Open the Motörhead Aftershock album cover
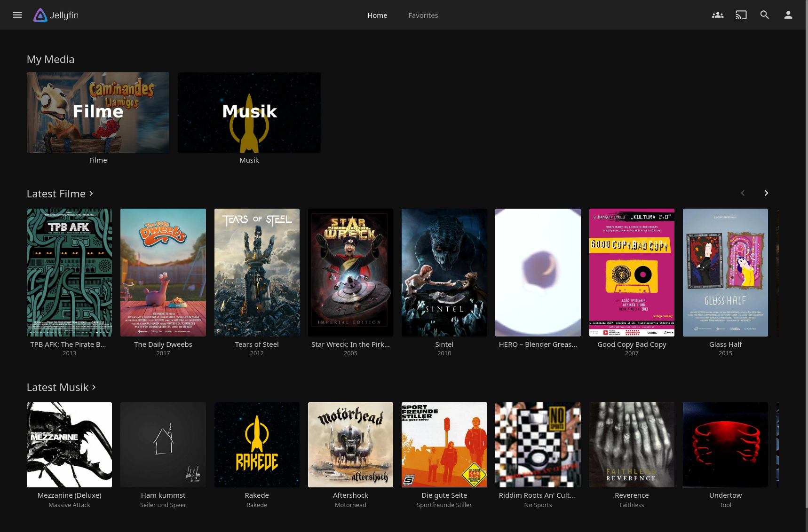The image size is (808, 532). click(x=350, y=445)
